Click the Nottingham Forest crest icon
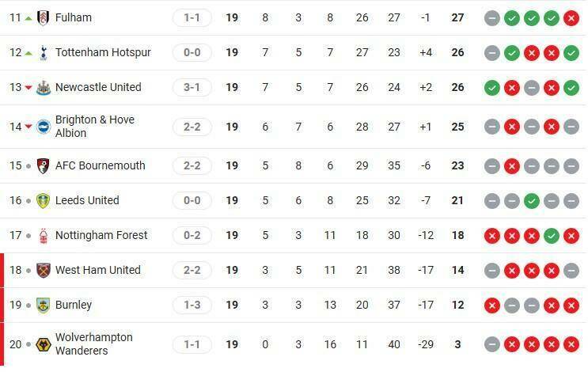The width and height of the screenshot is (588, 372). coord(43,235)
